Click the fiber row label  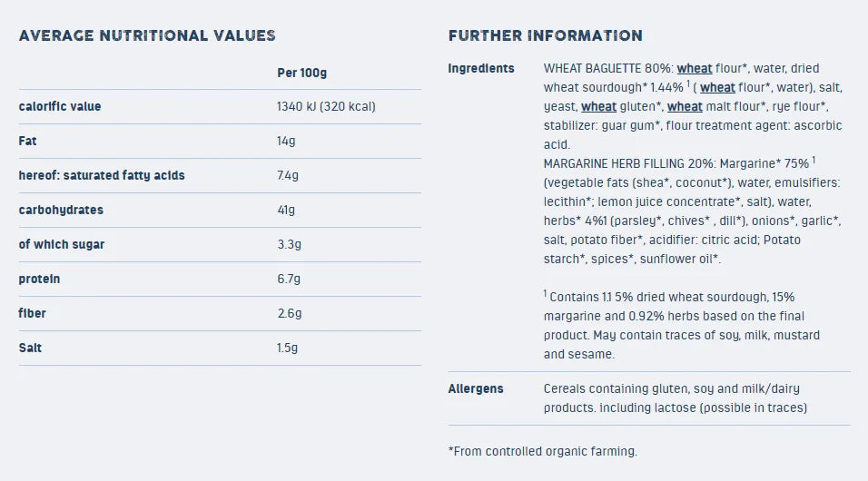[x=32, y=313]
